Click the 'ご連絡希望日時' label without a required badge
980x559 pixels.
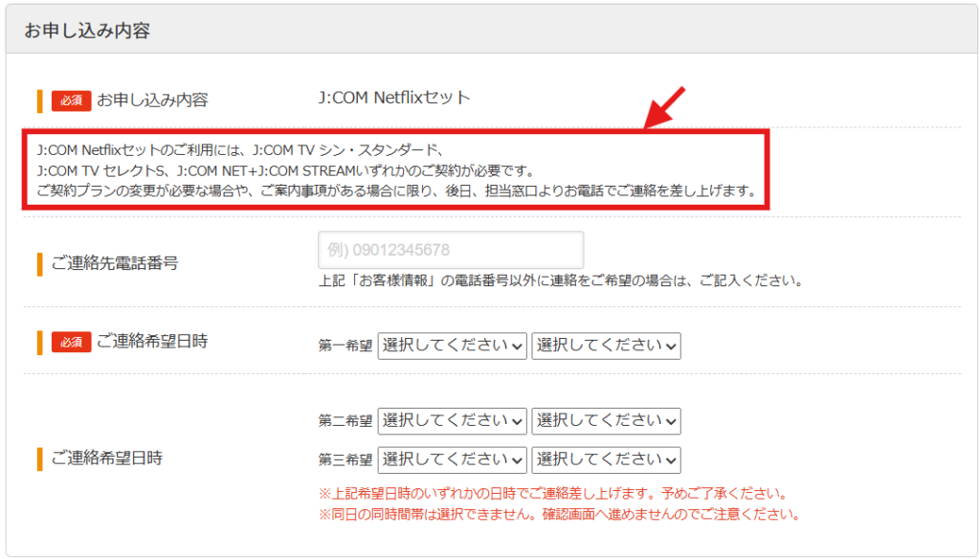[x=107, y=458]
